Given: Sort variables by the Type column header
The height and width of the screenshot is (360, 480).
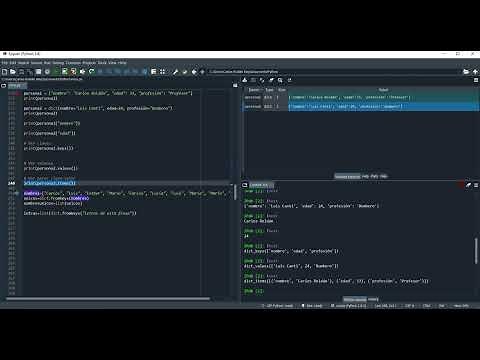Looking at the screenshot, I should coord(269,90).
